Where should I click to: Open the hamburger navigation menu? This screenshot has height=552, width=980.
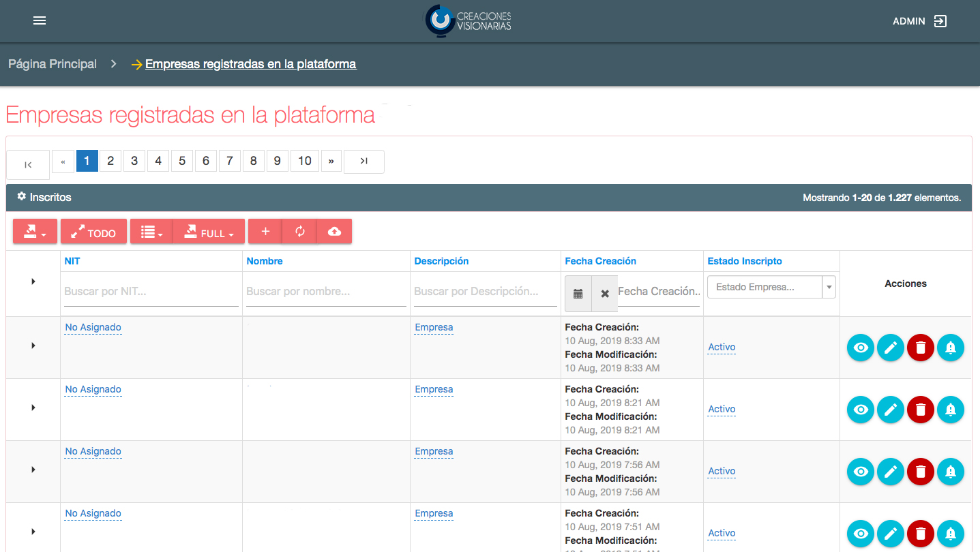tap(40, 21)
